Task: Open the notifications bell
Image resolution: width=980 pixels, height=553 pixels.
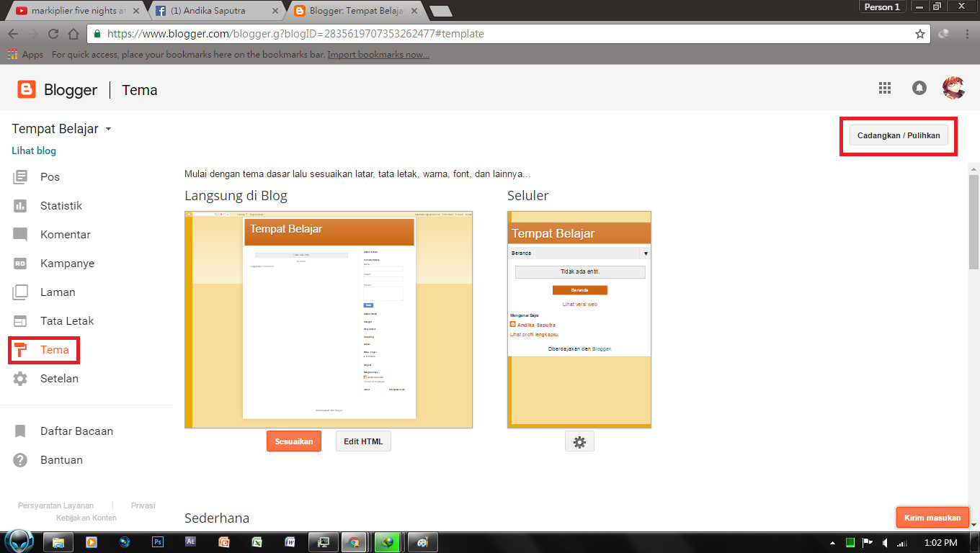Action: 919,88
